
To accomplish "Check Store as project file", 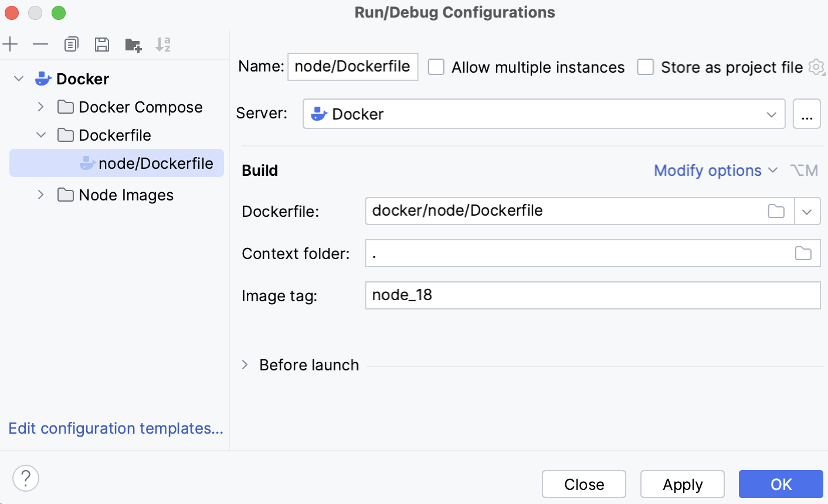I will coord(646,67).
